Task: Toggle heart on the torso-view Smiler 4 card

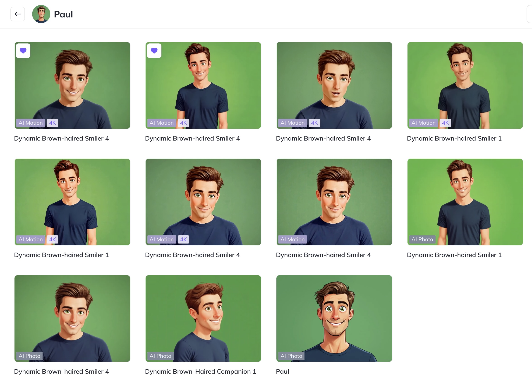Action: coord(154,50)
